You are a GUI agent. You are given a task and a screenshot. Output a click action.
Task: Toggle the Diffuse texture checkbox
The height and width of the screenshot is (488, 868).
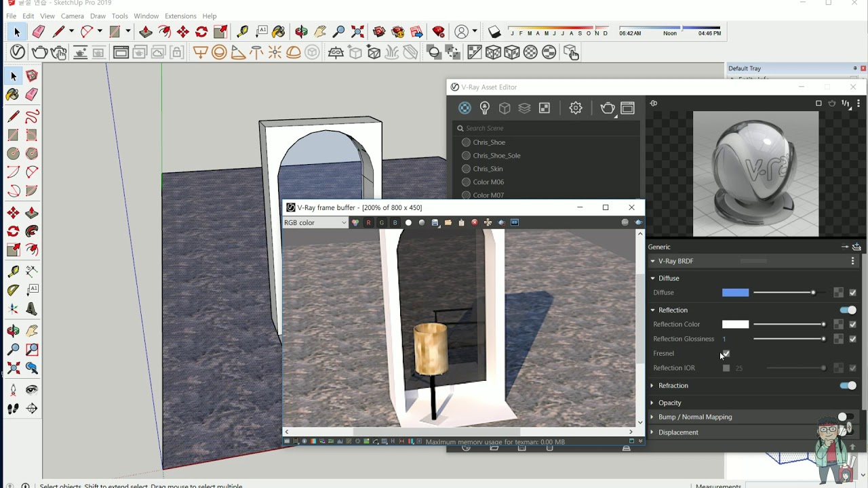pyautogui.click(x=852, y=293)
